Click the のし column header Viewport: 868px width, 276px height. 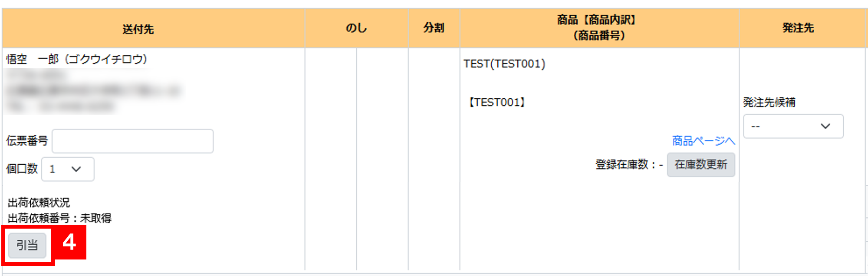coord(356,28)
